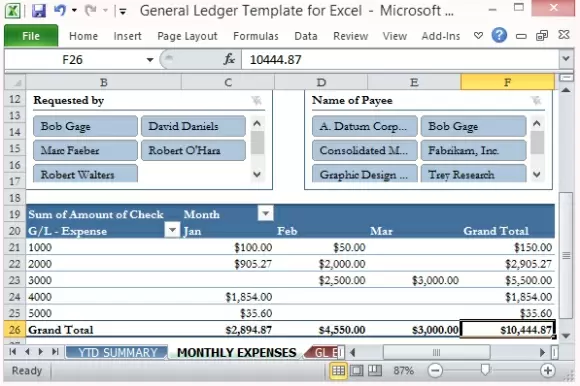Click the Name Box showing F26
Image resolution: width=580 pixels, height=386 pixels.
[72, 60]
